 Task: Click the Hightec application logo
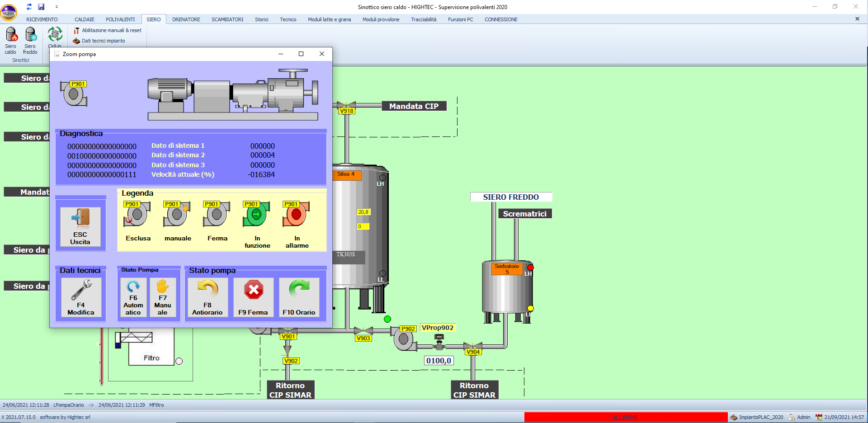pyautogui.click(x=9, y=13)
